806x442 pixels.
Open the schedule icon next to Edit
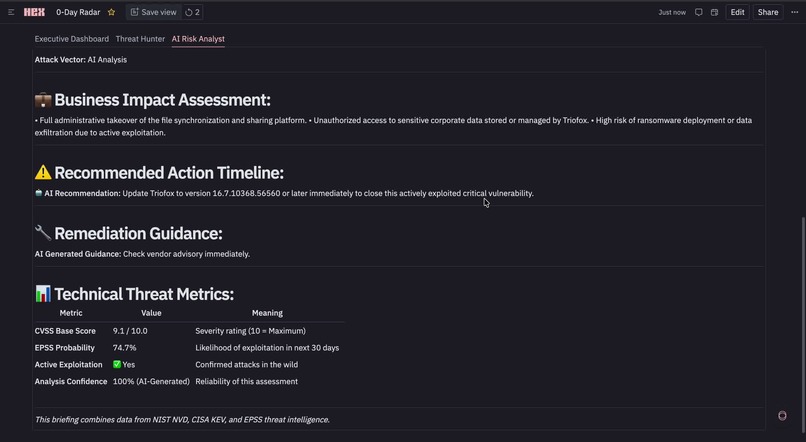point(715,12)
